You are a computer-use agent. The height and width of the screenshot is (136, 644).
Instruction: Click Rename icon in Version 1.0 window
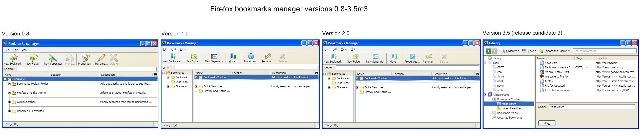[x=268, y=56]
